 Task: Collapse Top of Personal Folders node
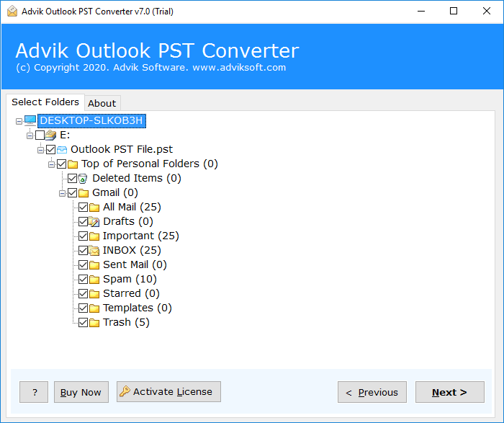tap(51, 165)
